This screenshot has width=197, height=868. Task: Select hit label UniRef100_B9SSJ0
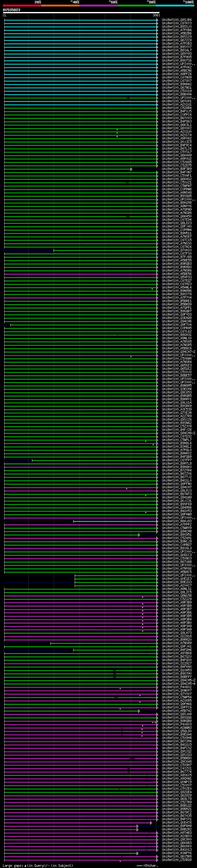pyautogui.click(x=176, y=26)
